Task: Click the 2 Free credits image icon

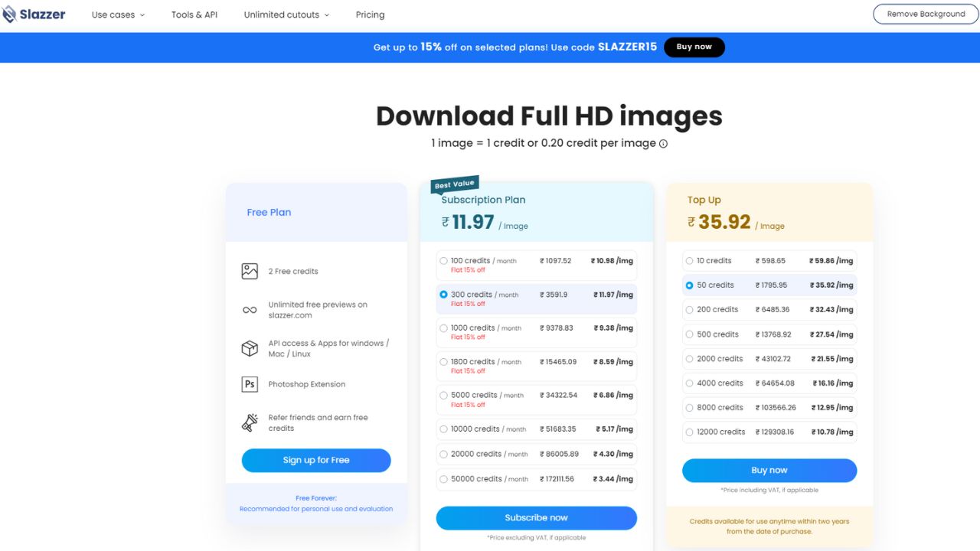Action: pyautogui.click(x=250, y=271)
